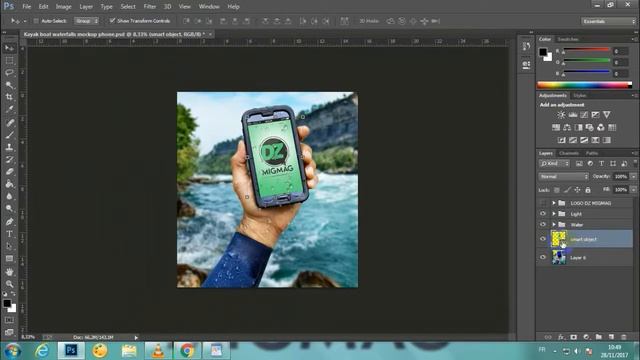Add a Brightness/Contrast adjustment

click(x=562, y=115)
